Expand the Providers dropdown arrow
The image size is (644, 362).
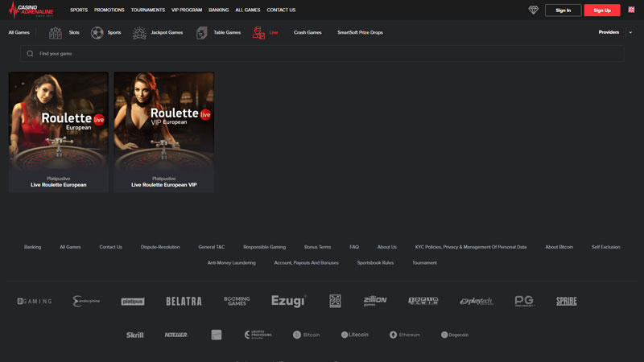tap(630, 32)
